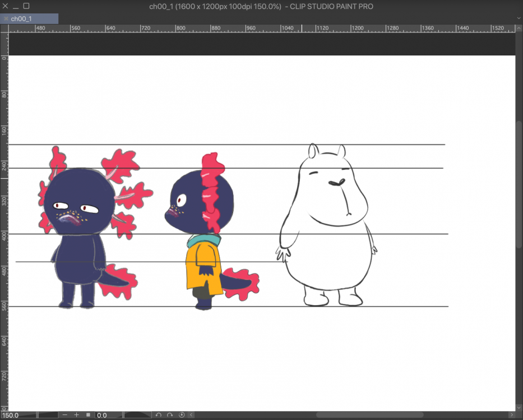This screenshot has height=420, width=523.
Task: Rotate canvas right using clockwise arrow
Action: click(170, 414)
